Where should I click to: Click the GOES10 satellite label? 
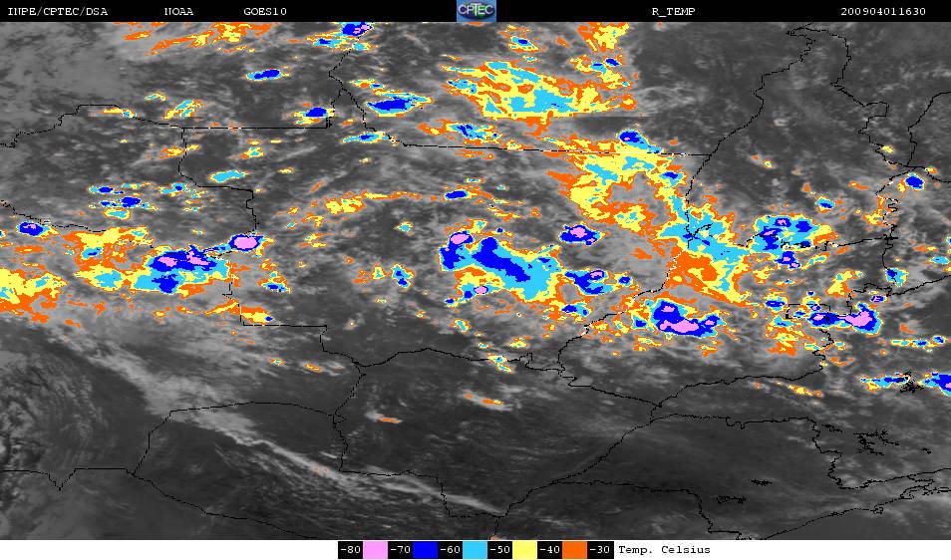[x=265, y=12]
